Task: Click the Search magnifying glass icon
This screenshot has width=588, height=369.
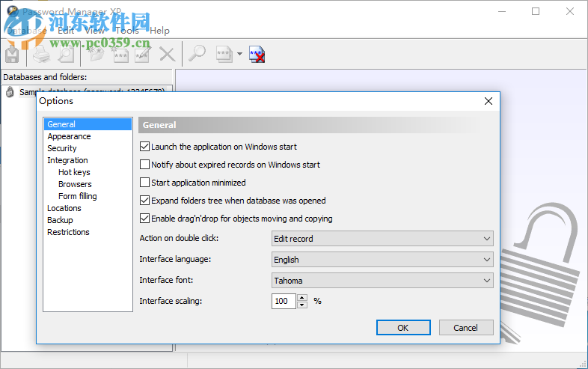Action: pos(197,54)
